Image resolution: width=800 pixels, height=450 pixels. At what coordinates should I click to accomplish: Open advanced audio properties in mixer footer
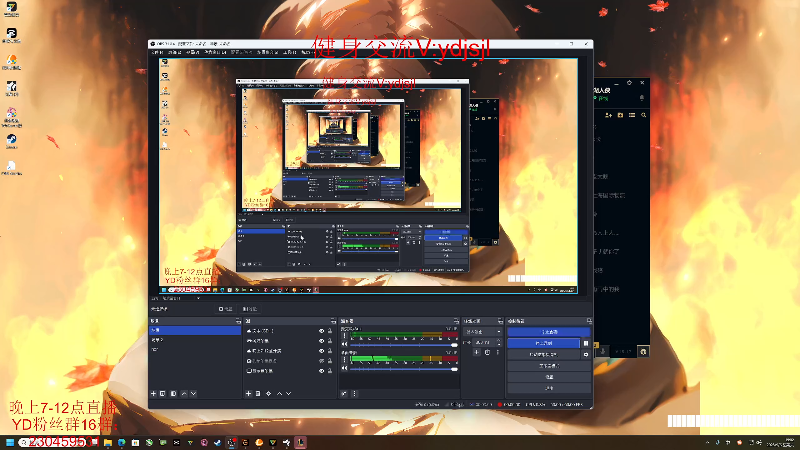[344, 393]
